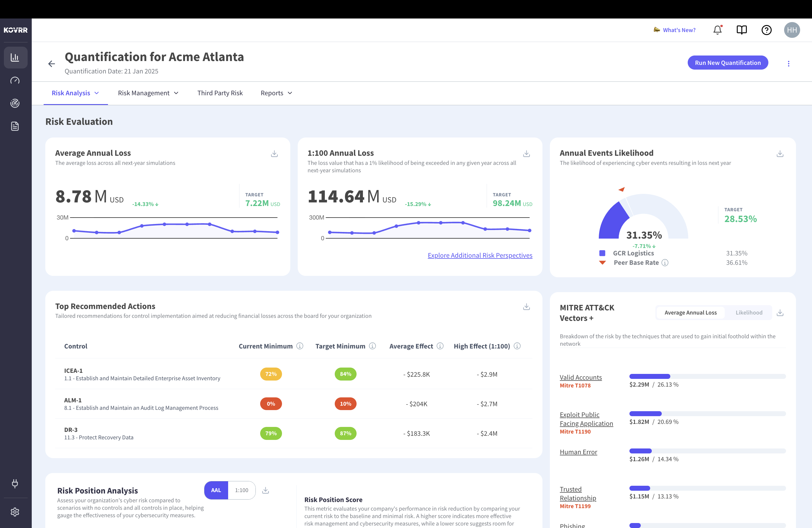Click the 0% current minimum badge

click(x=271, y=403)
